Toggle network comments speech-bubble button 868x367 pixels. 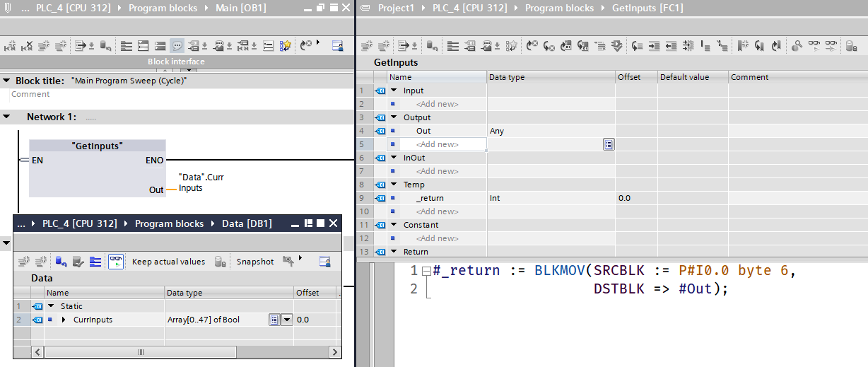click(x=177, y=46)
